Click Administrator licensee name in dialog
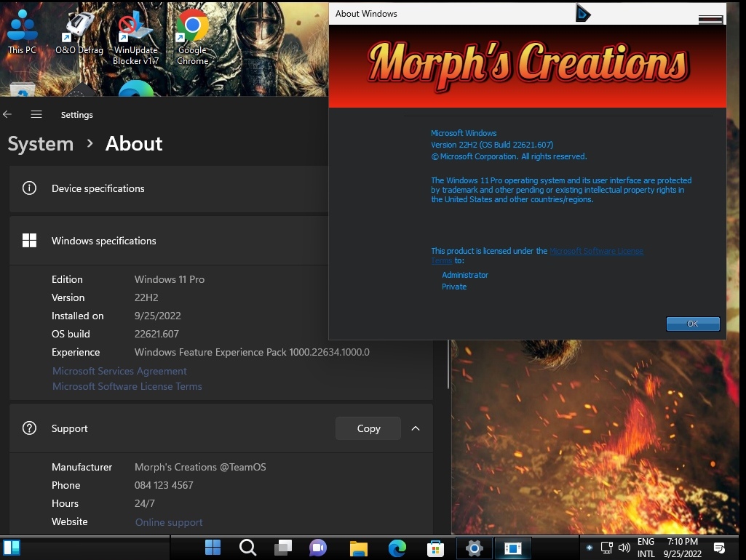The width and height of the screenshot is (746, 560). pyautogui.click(x=465, y=275)
